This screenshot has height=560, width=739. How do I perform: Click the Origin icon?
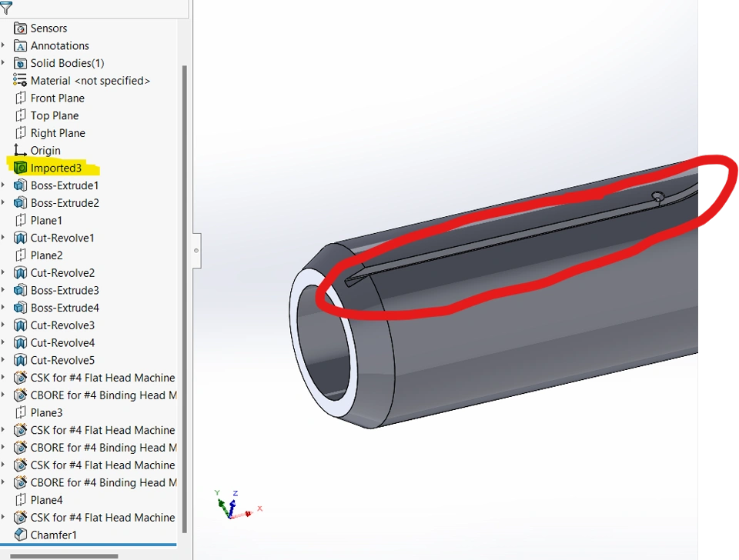(x=20, y=151)
